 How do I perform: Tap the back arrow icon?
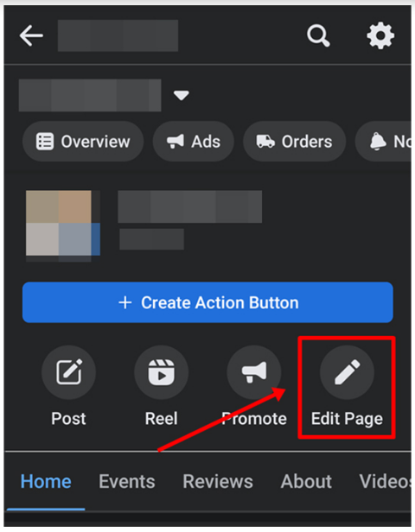click(31, 35)
